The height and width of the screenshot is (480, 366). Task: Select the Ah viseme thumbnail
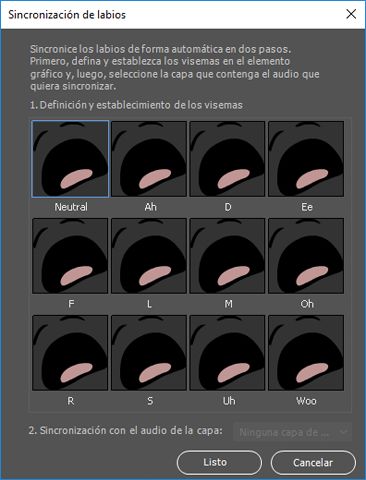coord(149,159)
